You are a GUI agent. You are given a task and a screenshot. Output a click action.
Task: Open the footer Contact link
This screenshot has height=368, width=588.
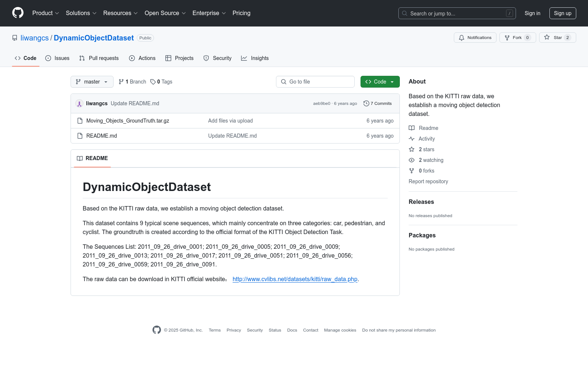(x=311, y=330)
